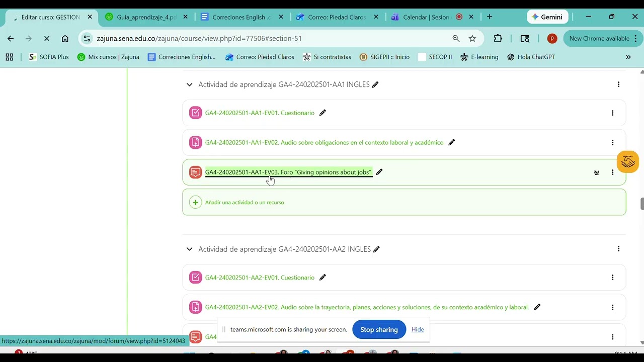Open three-dot menu for AA2-EV02 Audio activity
644x362 pixels.
click(x=612, y=307)
